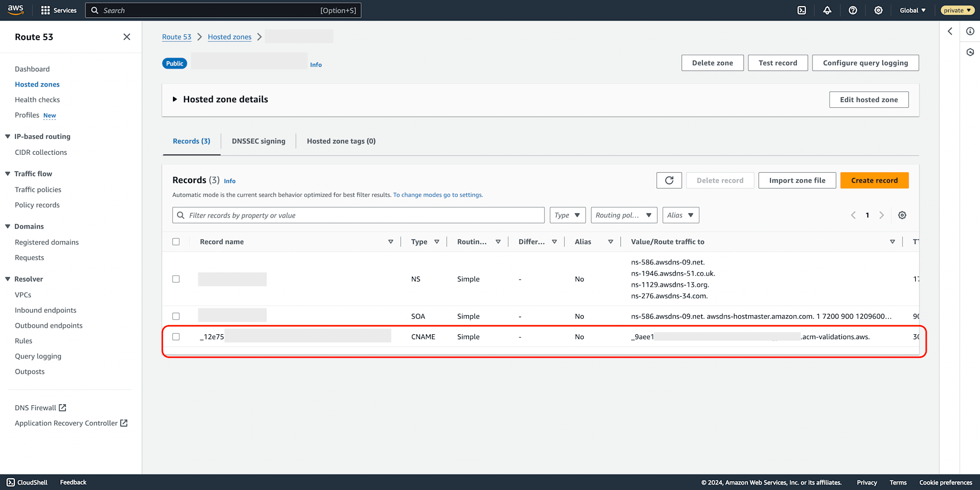Screen dimensions: 980x490
Task: Select the CNAME record checkbox
Action: 176,337
